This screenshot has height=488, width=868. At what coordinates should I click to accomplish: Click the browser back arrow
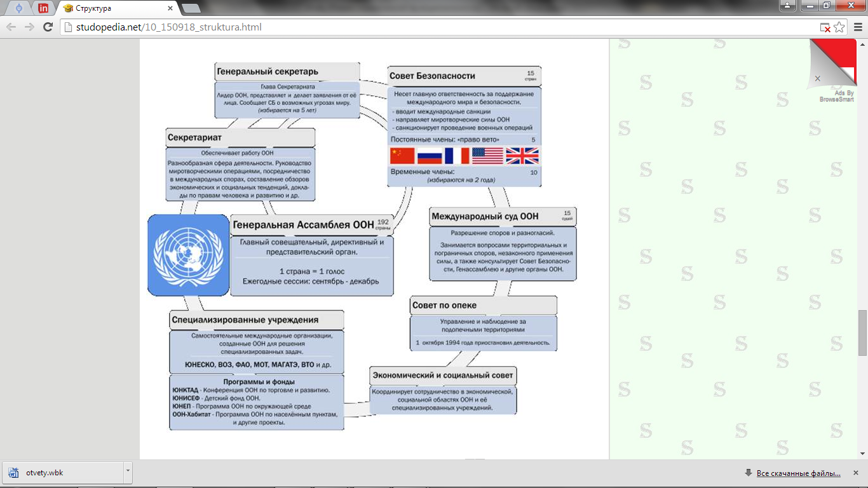pyautogui.click(x=11, y=27)
